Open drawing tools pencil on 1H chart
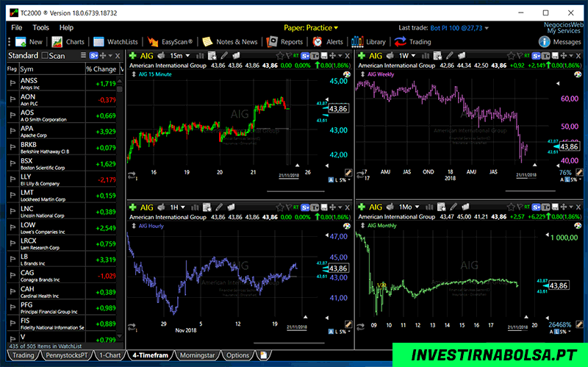 pos(219,207)
